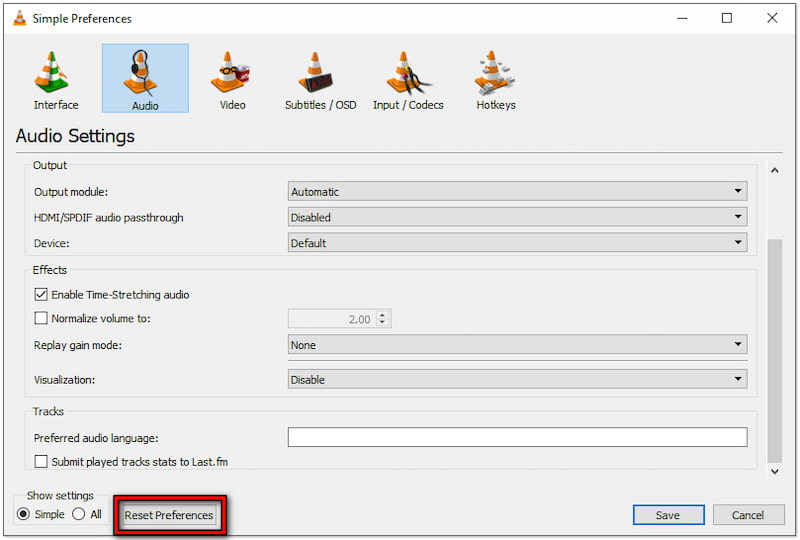Open the Video preferences cone icon
Screen dimensions: 800x540
[x=232, y=74]
